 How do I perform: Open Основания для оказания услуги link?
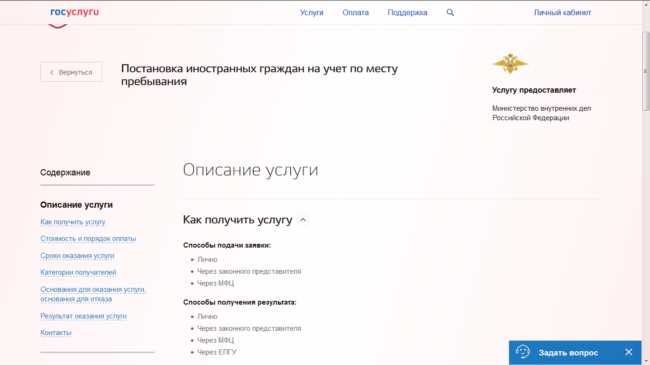[x=93, y=294]
